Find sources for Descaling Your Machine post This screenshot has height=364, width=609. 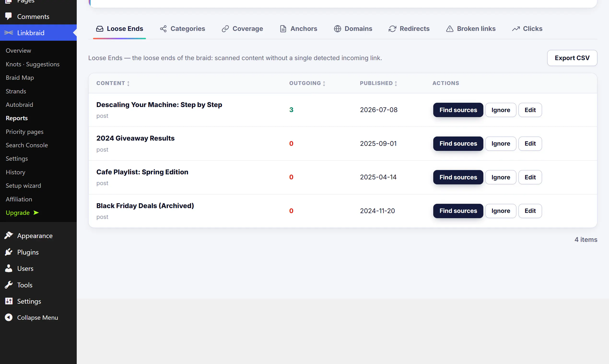pyautogui.click(x=458, y=110)
